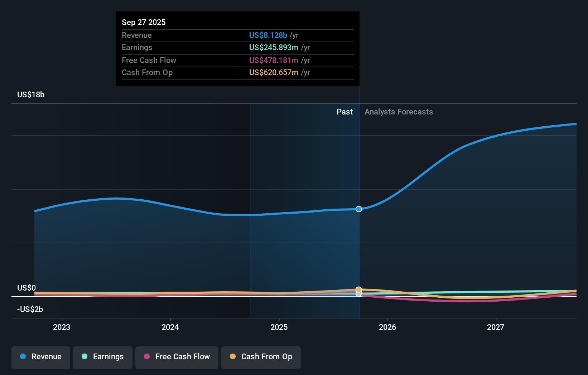This screenshot has height=375, width=588.
Task: Select the teal Earnings marker on the chart
Action: (x=358, y=294)
